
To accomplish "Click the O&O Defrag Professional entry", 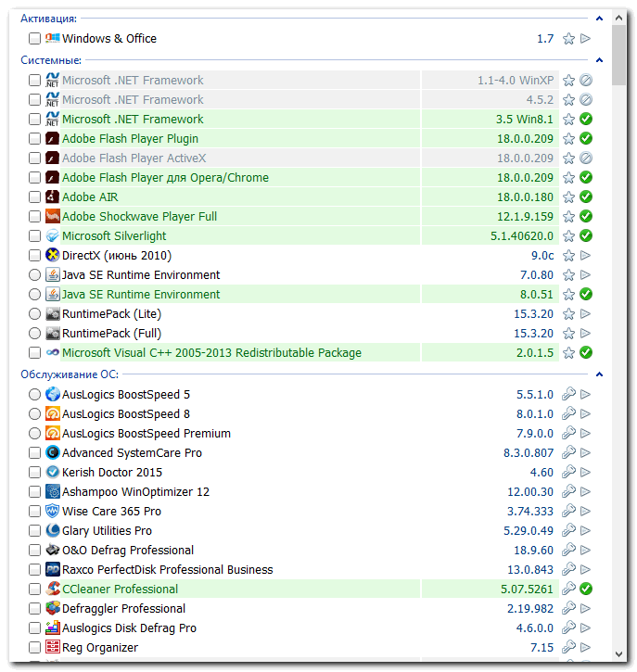I will pos(128,551).
